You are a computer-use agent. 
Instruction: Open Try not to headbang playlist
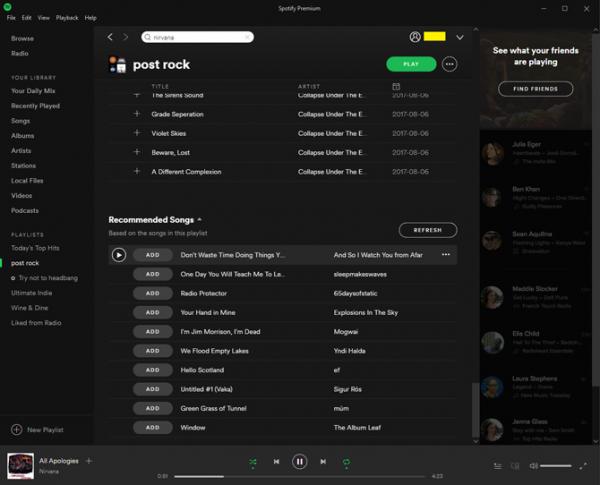(x=48, y=278)
